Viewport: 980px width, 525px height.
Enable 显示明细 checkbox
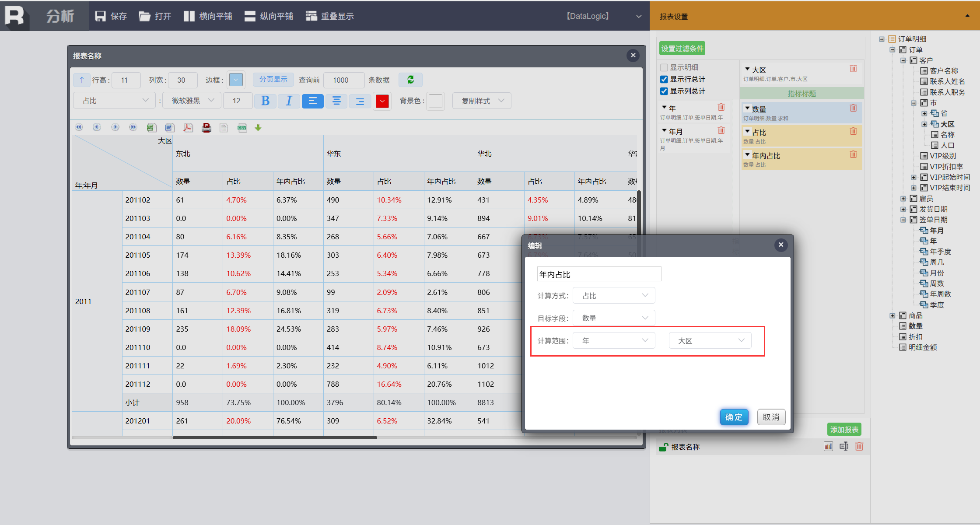664,67
